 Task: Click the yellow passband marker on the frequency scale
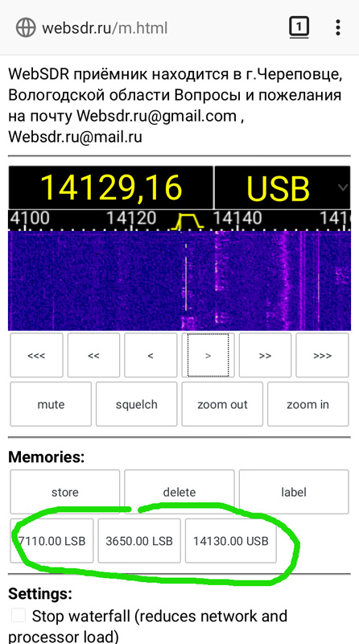tap(188, 221)
